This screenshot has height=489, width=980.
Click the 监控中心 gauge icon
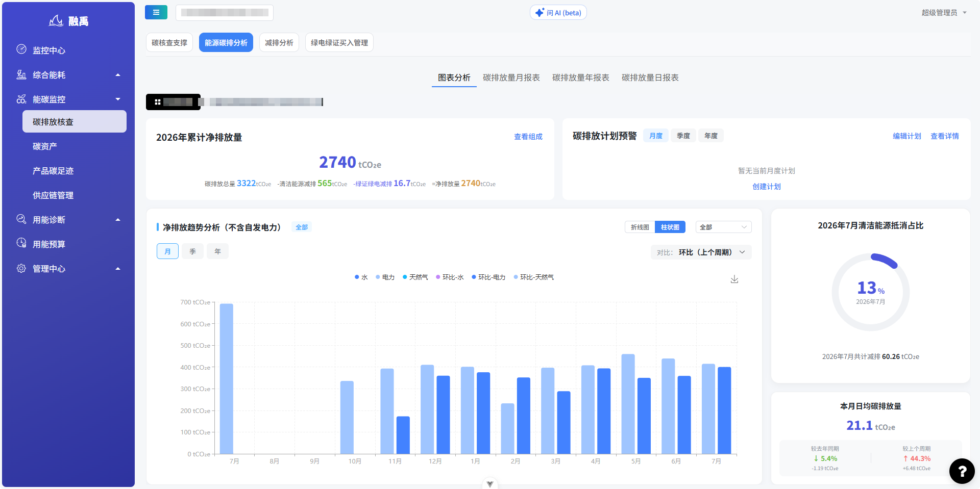pos(21,49)
